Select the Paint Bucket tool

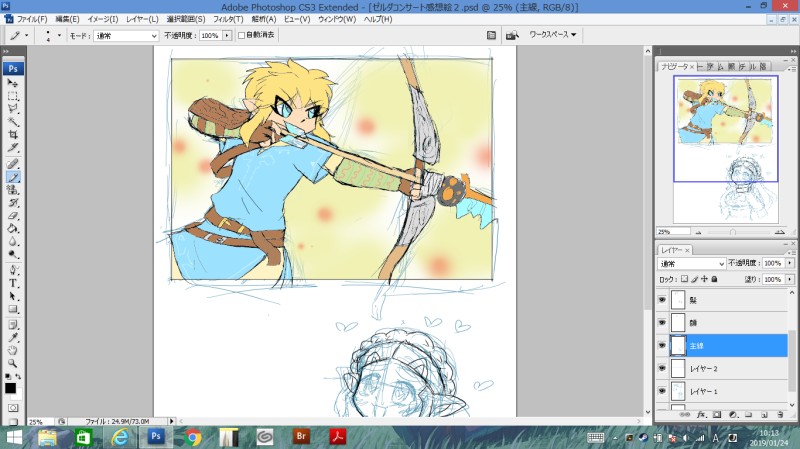point(13,229)
